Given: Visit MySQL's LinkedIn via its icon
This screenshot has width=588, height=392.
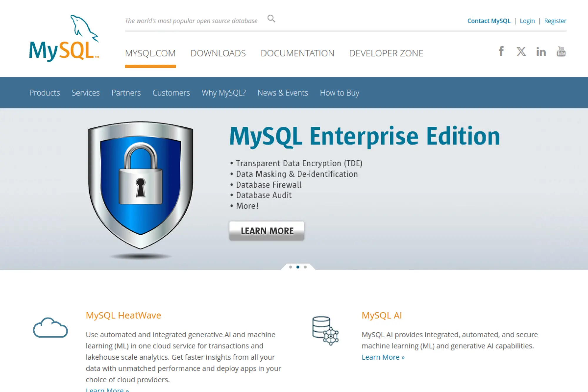Looking at the screenshot, I should (541, 51).
